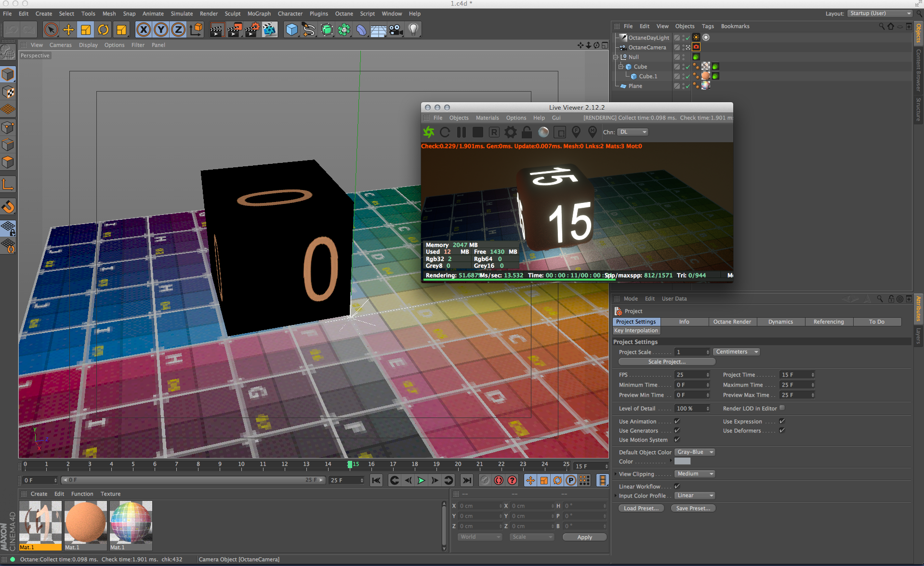Open Live Viewer render settings gear

(x=510, y=132)
